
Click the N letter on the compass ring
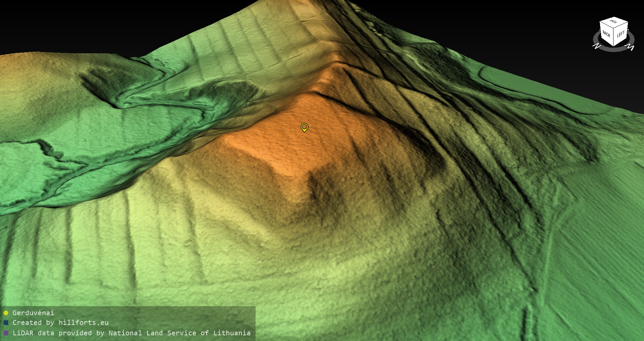596,46
